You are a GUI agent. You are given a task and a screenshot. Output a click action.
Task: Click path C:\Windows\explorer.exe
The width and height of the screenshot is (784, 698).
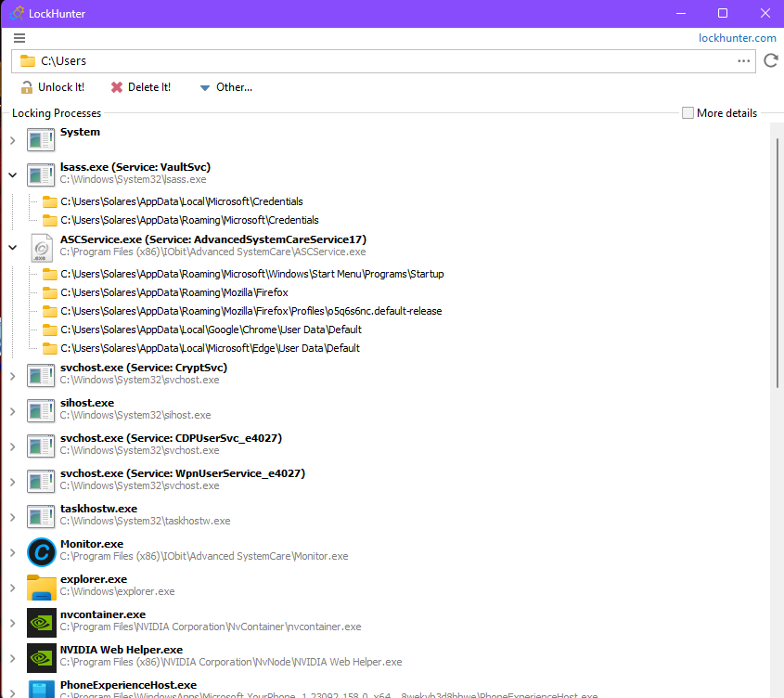(117, 591)
